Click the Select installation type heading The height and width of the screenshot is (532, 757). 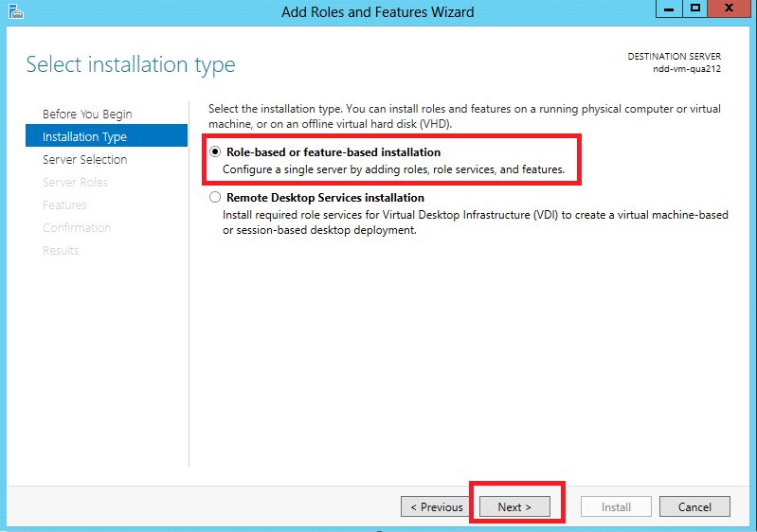pos(131,65)
